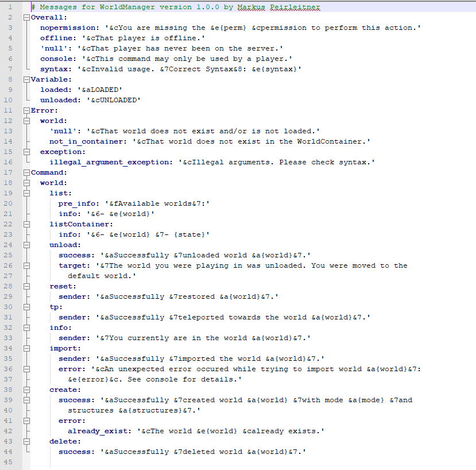The width and height of the screenshot is (476, 470).
Task: Click line number 17 in gutter
Action: click(8, 172)
